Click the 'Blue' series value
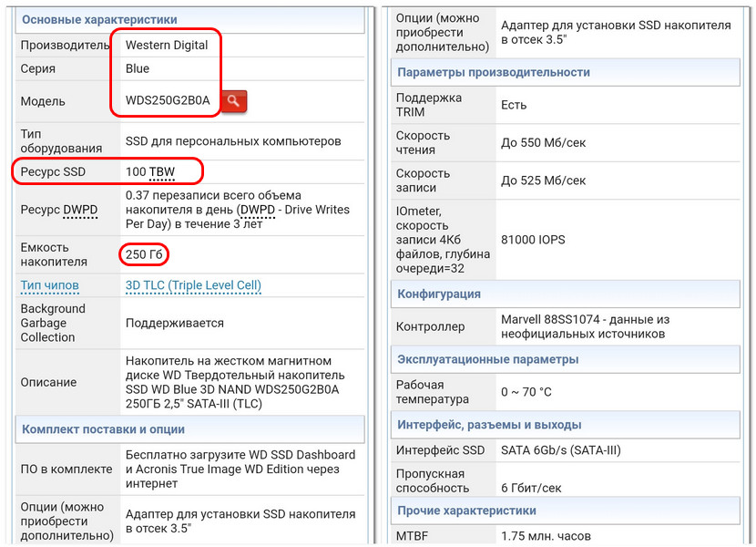 click(138, 68)
